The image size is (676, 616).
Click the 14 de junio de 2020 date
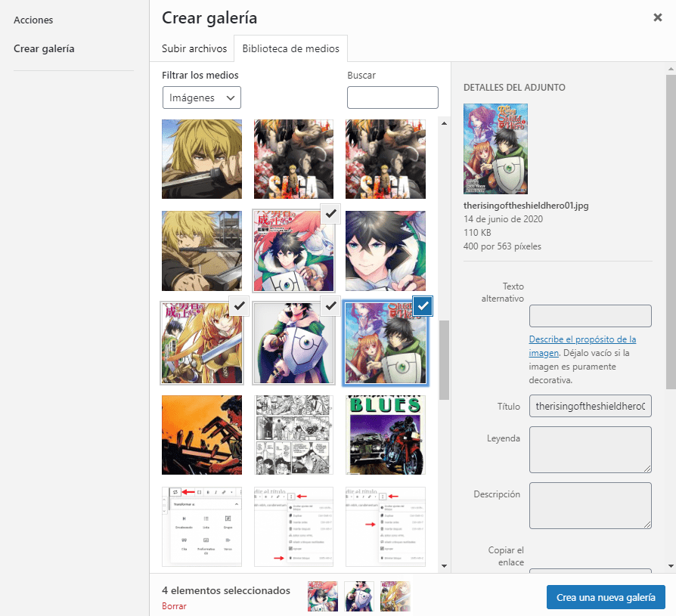tap(503, 219)
